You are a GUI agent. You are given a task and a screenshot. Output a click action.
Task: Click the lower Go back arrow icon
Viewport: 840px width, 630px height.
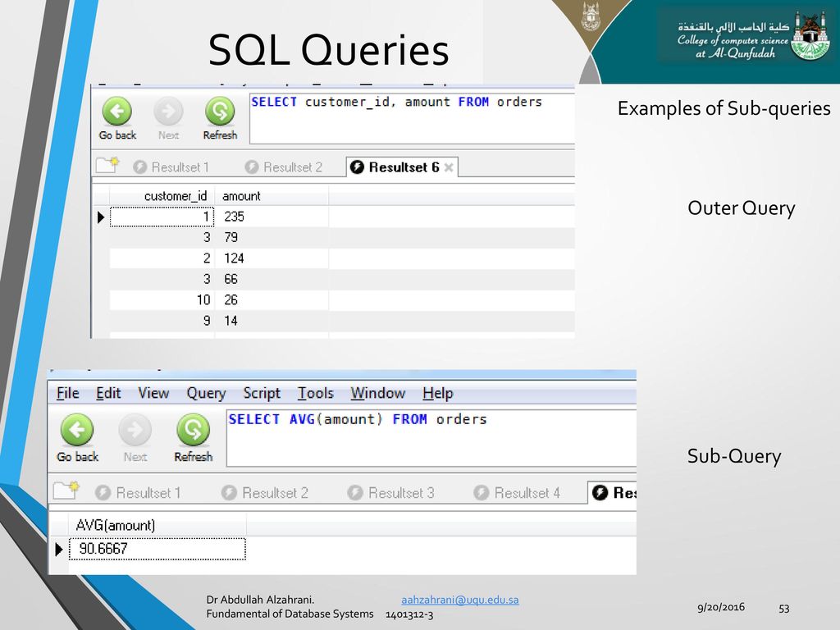(77, 430)
